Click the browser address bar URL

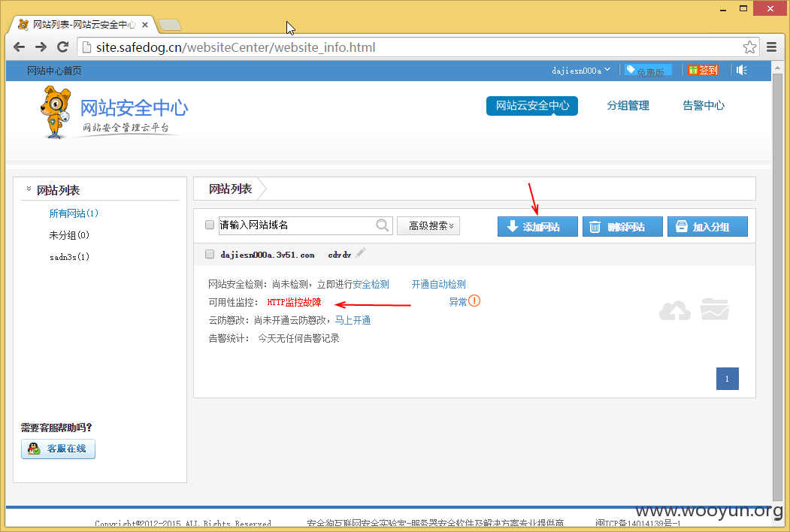(x=236, y=47)
